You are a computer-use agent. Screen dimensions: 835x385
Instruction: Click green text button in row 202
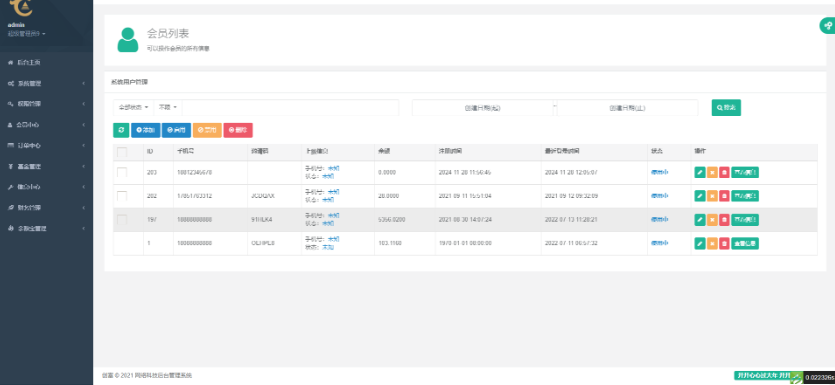[745, 196]
